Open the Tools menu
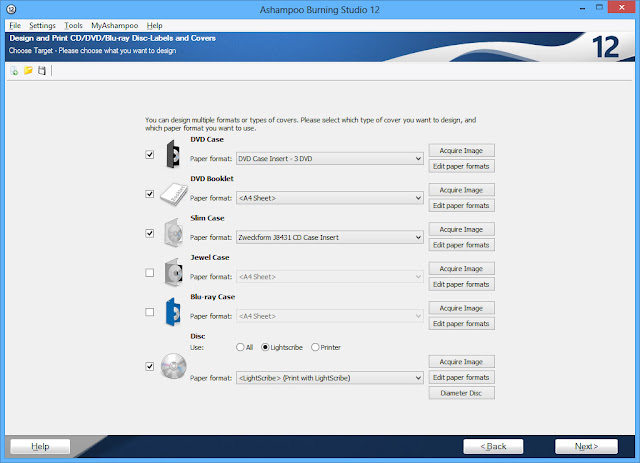Screen dimensions: 640x463 (73, 25)
